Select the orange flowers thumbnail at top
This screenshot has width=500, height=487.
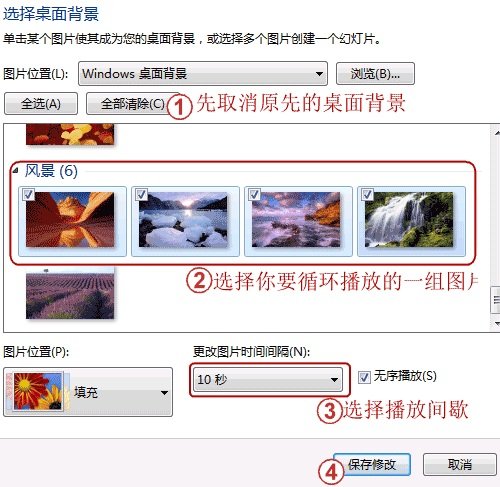point(70,134)
